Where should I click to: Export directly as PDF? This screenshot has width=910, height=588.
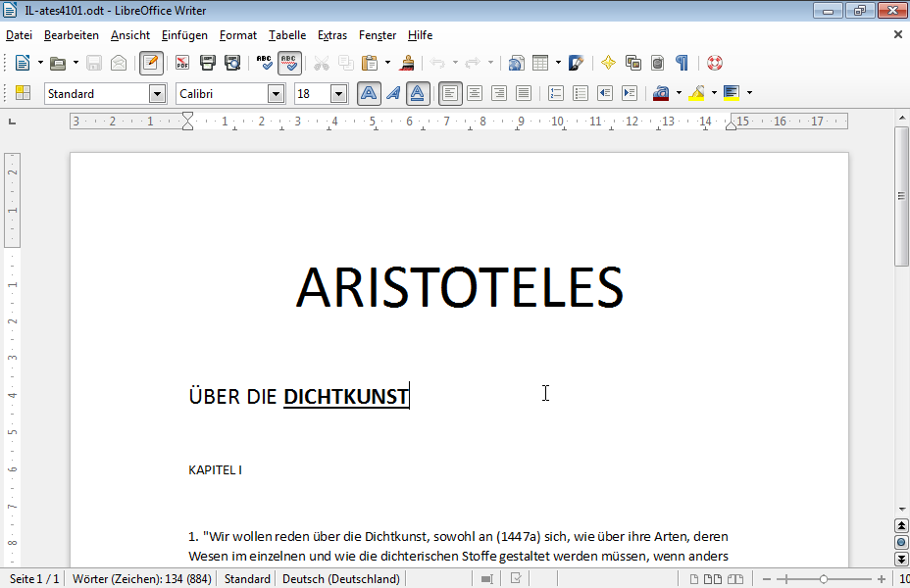[x=182, y=63]
